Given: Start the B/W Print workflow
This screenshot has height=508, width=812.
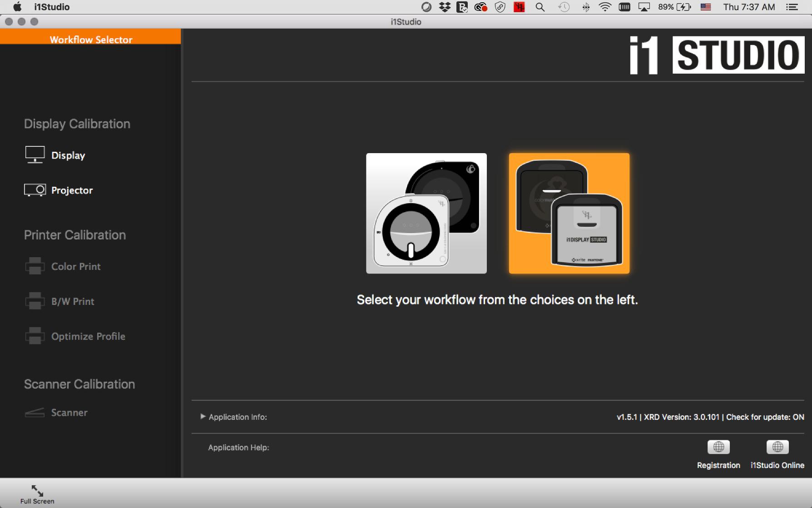Looking at the screenshot, I should 59,301.
